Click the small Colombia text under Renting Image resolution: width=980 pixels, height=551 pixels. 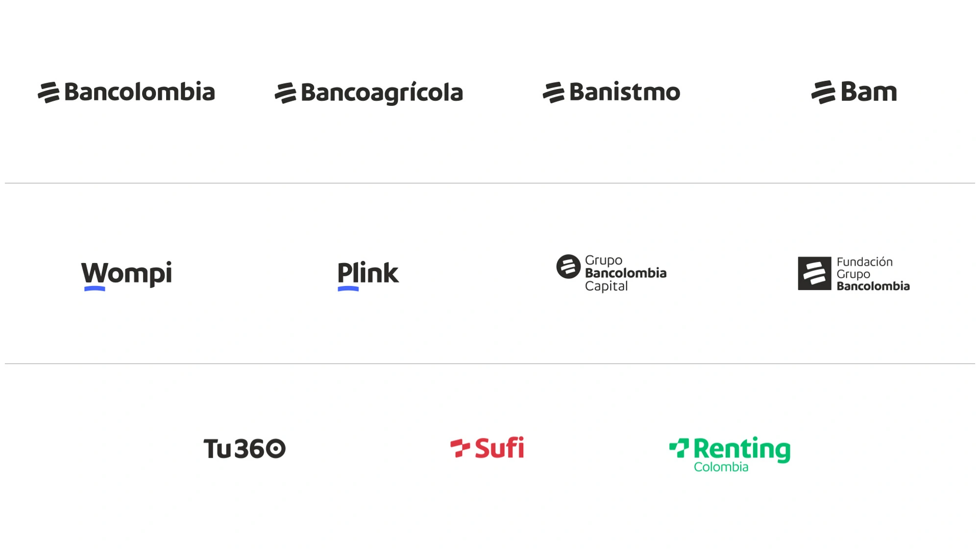click(721, 467)
